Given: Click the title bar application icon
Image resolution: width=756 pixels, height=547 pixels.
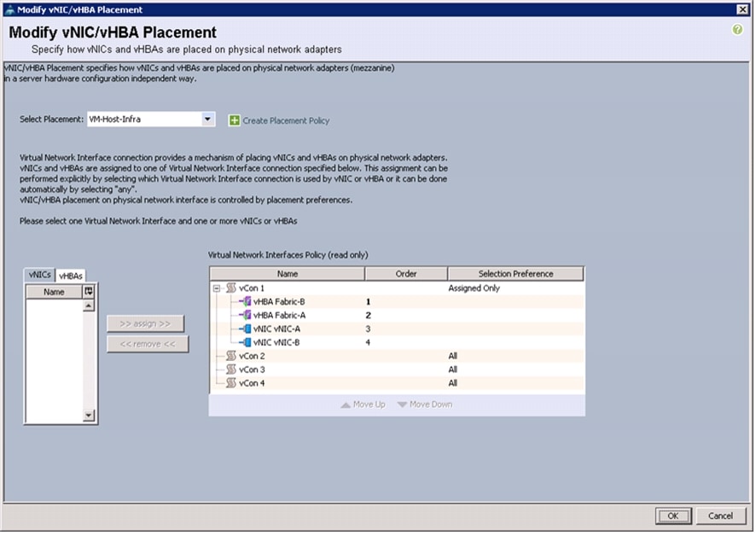Looking at the screenshot, I should [9, 9].
